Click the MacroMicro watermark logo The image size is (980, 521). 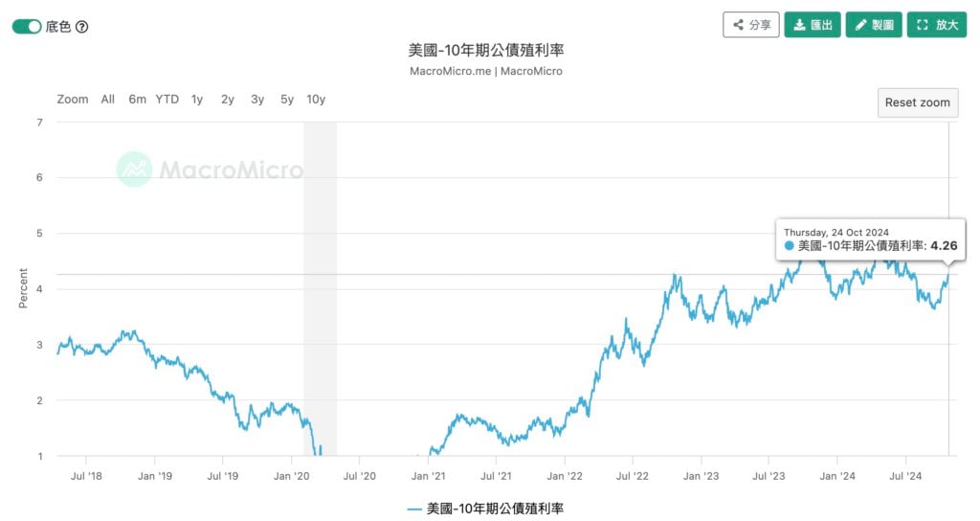coord(210,170)
